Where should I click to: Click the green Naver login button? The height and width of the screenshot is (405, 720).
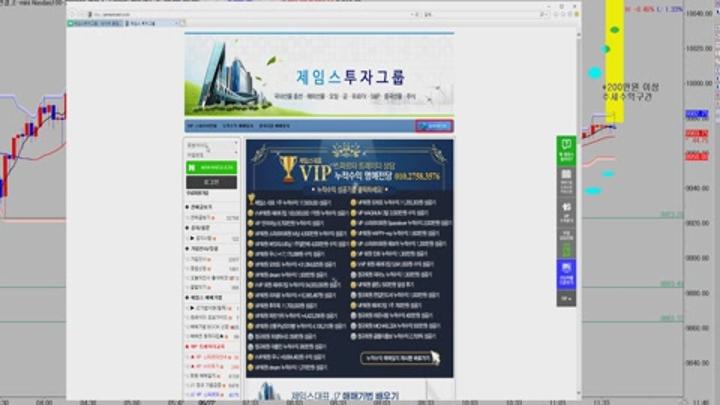pyautogui.click(x=211, y=168)
